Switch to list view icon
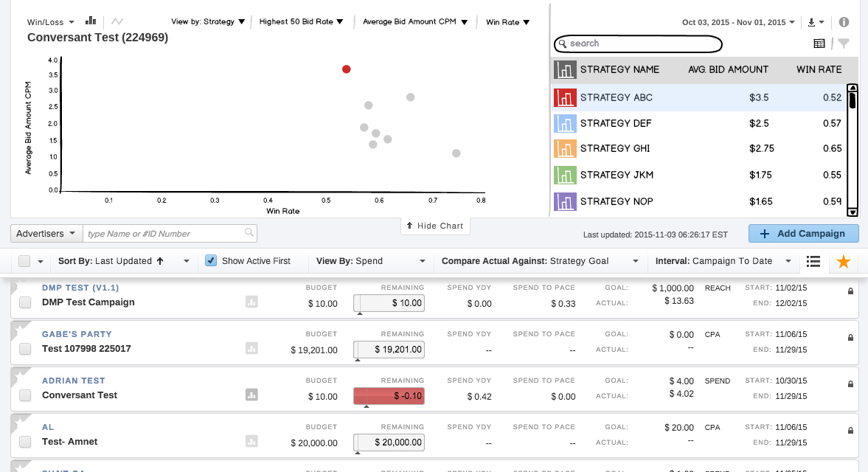This screenshot has height=472, width=868. tap(813, 261)
